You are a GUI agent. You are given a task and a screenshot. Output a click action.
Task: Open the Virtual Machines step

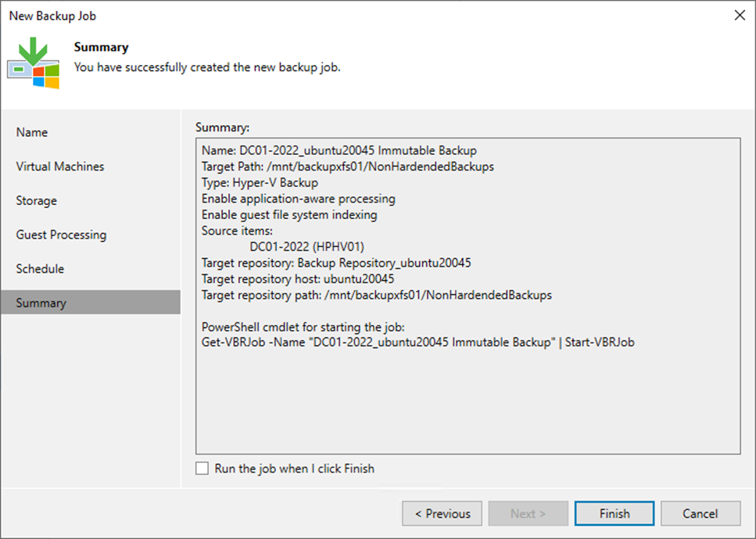pyautogui.click(x=59, y=166)
